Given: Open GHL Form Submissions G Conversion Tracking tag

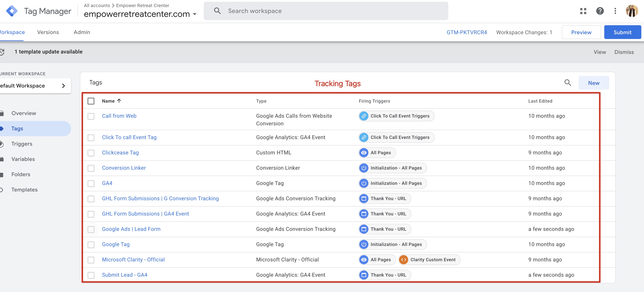Looking at the screenshot, I should 160,199.
